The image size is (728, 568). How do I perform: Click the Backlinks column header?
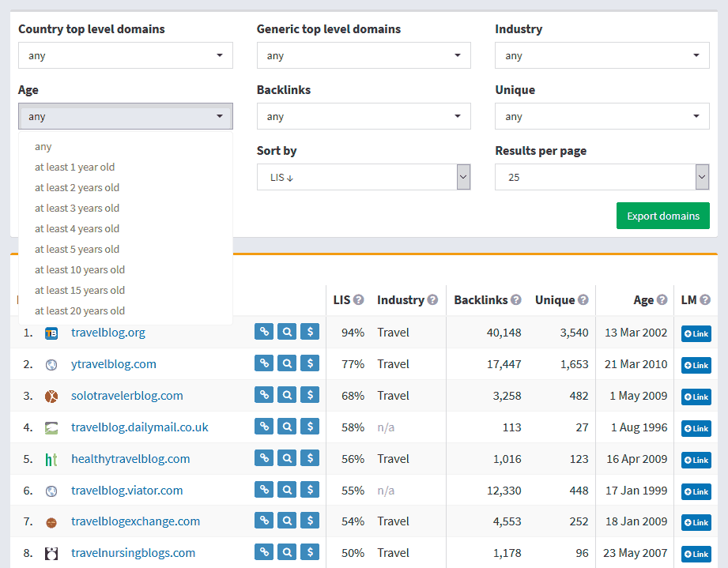[x=481, y=299]
